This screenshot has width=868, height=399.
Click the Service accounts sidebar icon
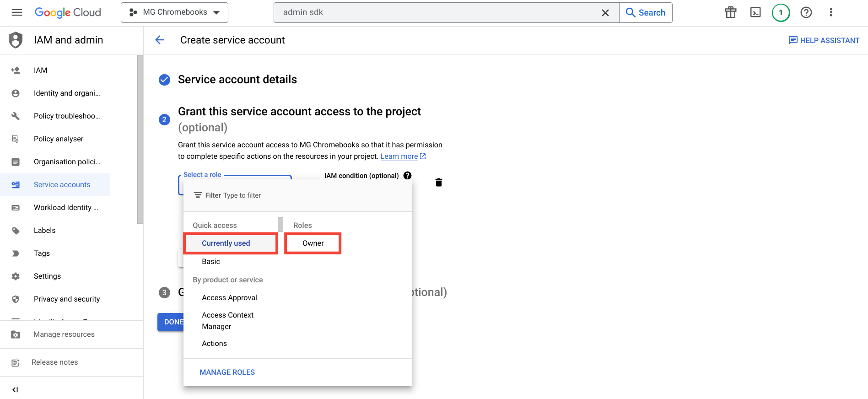tap(16, 184)
